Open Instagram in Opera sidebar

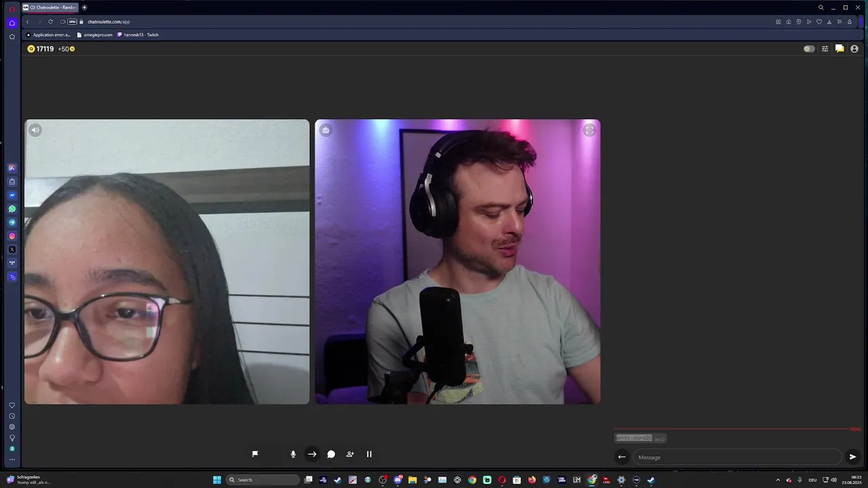coord(12,236)
